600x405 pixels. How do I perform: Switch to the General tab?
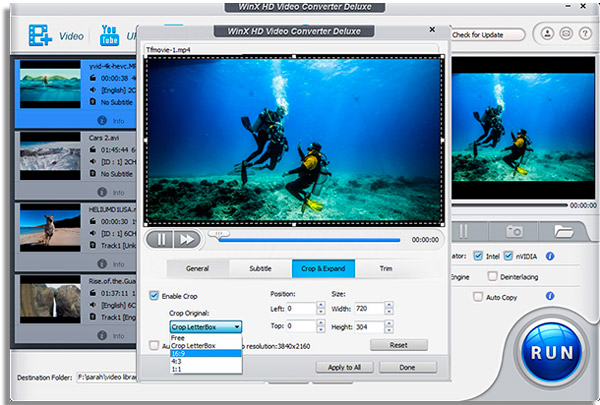pos(198,268)
